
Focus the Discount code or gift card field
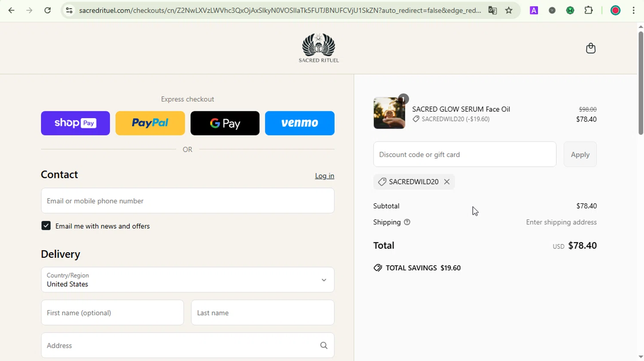click(x=465, y=154)
